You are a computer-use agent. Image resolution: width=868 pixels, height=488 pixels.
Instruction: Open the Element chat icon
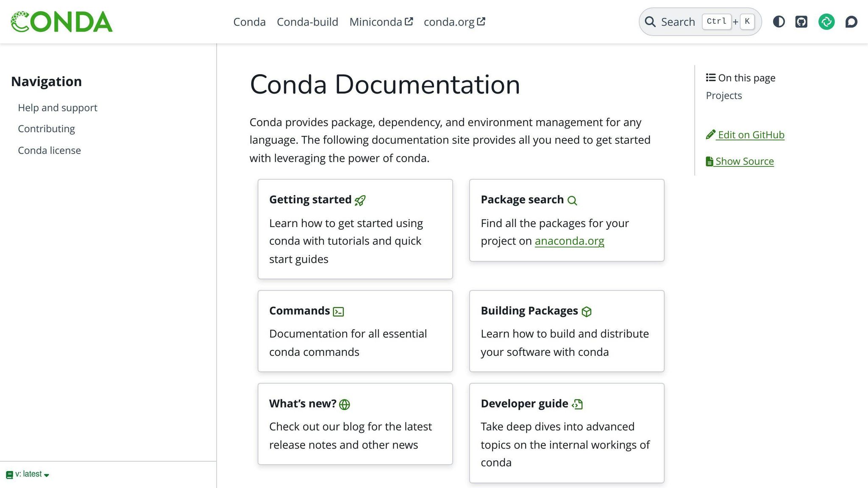point(826,22)
